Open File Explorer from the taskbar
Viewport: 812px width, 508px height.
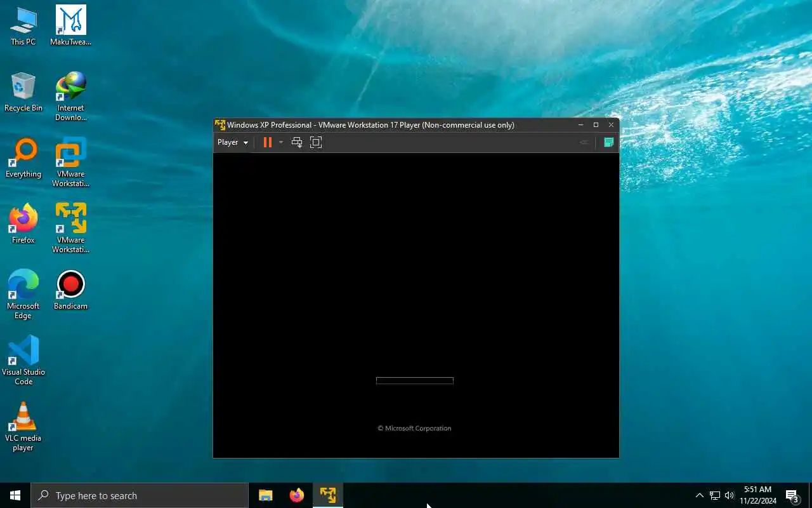pos(266,495)
